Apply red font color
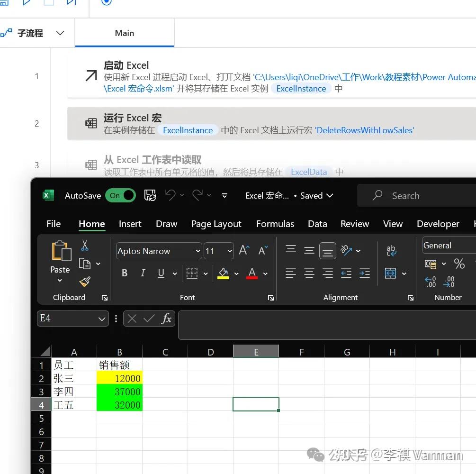The width and height of the screenshot is (476, 474). 252,273
